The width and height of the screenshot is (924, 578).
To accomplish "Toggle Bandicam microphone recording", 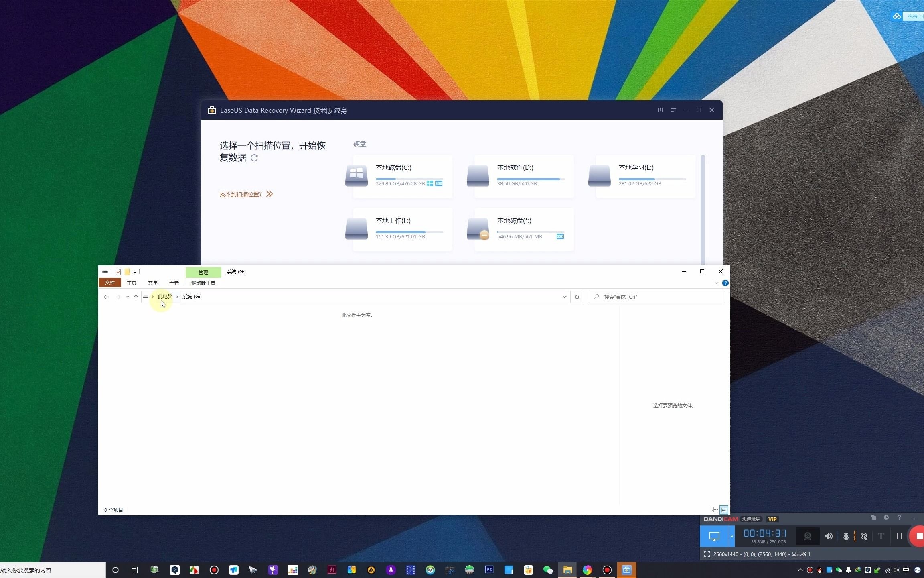I will pyautogui.click(x=846, y=536).
